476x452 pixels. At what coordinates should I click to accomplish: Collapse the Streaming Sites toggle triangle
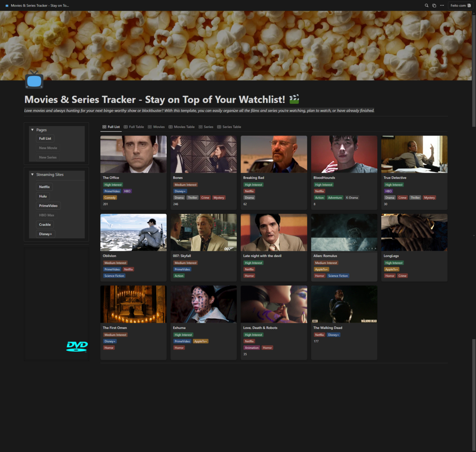[33, 174]
